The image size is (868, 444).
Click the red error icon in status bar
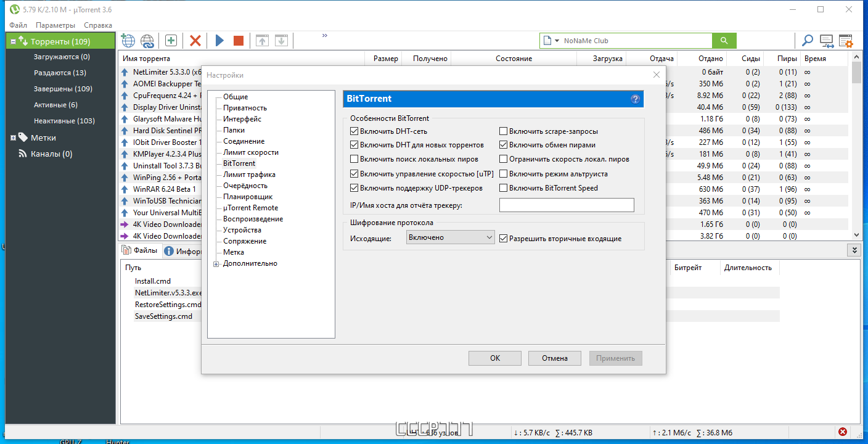pyautogui.click(x=843, y=432)
